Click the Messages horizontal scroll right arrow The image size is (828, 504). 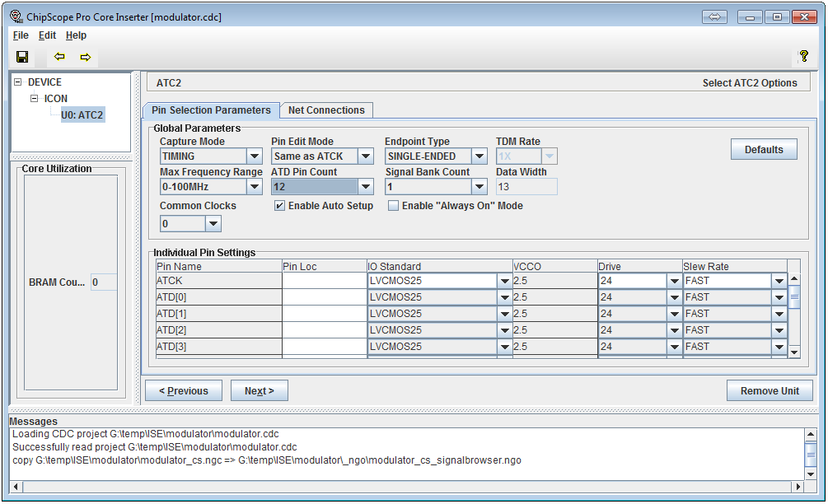pos(798,487)
